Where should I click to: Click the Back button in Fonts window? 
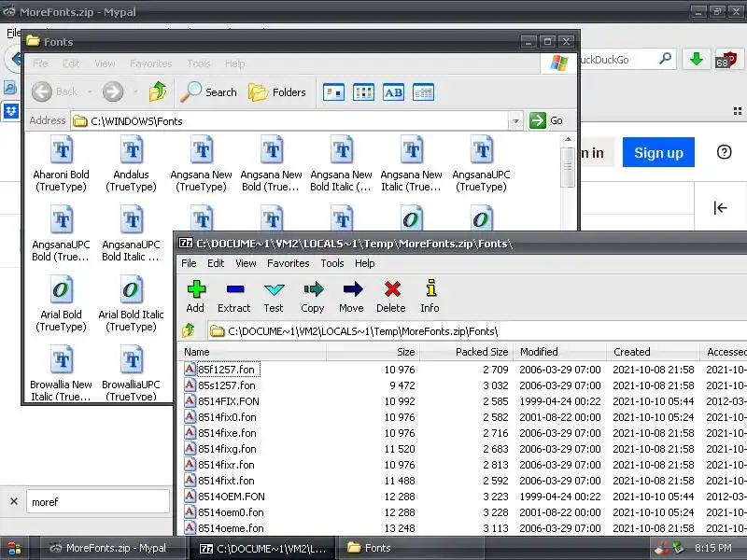point(54,91)
